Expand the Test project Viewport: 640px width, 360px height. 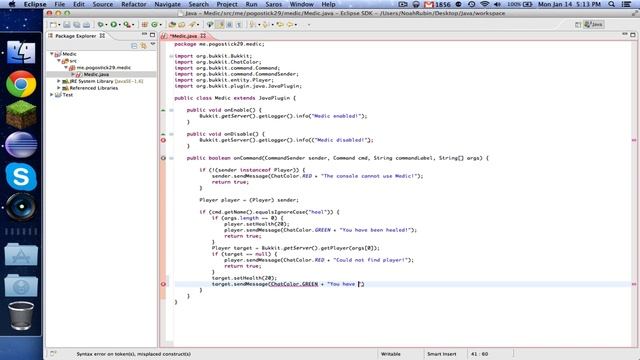tap(52, 95)
